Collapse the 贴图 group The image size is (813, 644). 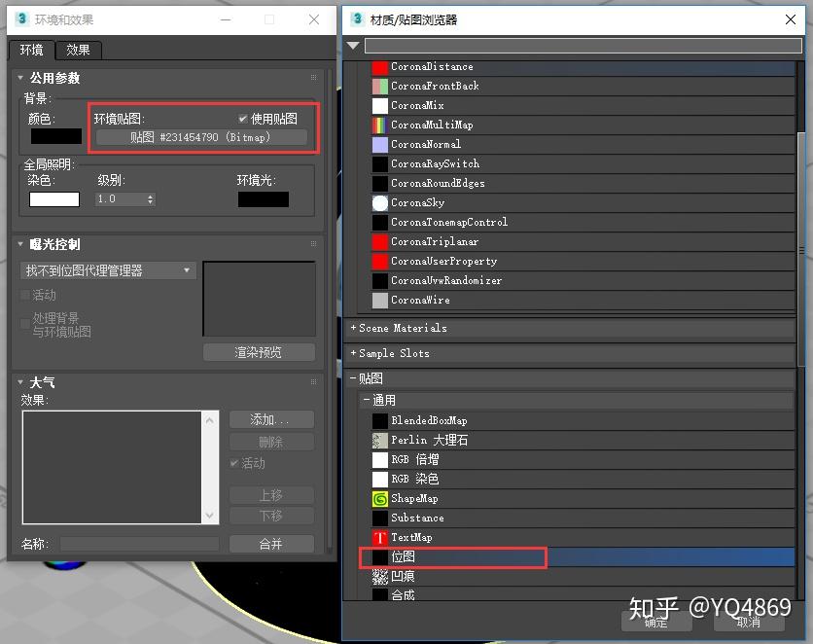(x=353, y=378)
